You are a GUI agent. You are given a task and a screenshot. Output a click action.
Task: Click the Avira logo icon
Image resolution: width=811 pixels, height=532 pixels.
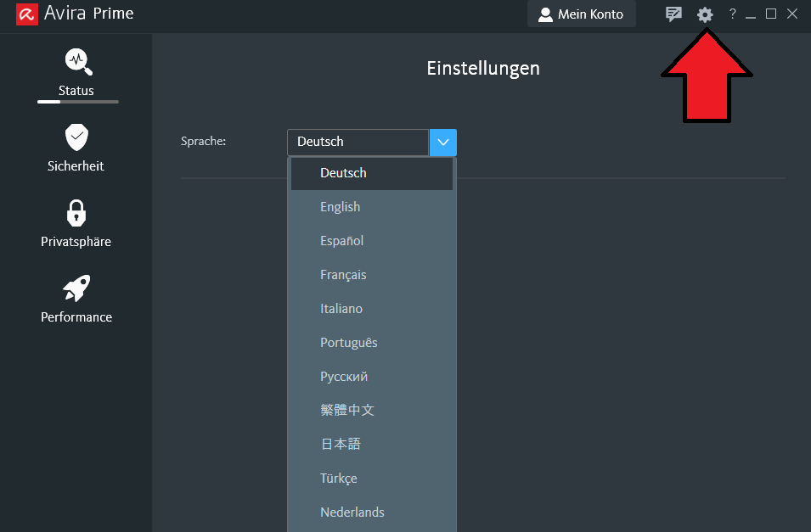coord(27,14)
